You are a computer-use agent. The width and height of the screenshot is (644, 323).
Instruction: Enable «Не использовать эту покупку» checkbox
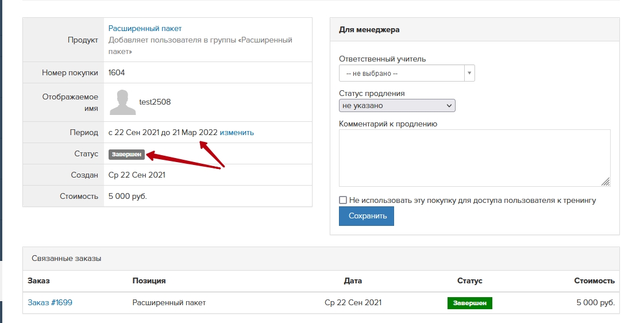tap(343, 200)
